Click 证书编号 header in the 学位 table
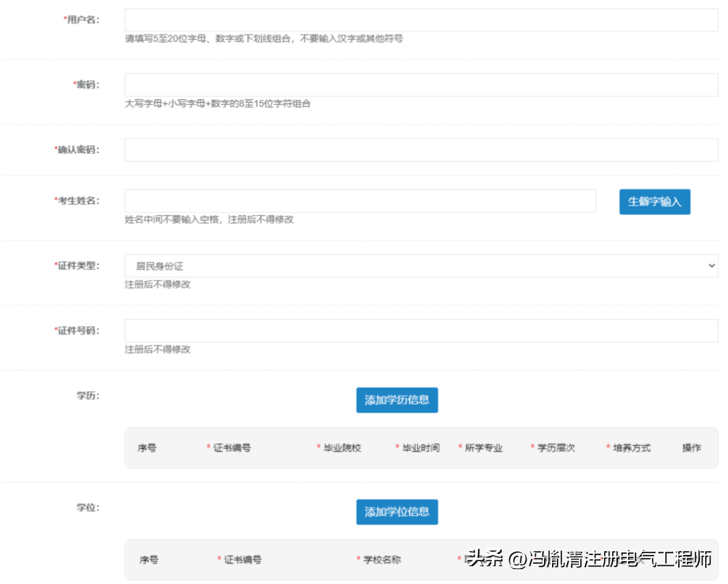 click(x=243, y=560)
